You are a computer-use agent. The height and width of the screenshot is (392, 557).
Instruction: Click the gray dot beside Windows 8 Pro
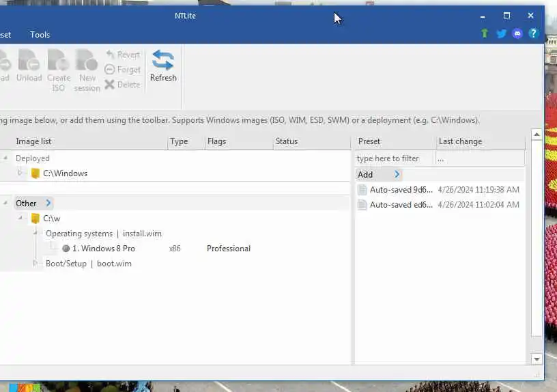(x=66, y=249)
